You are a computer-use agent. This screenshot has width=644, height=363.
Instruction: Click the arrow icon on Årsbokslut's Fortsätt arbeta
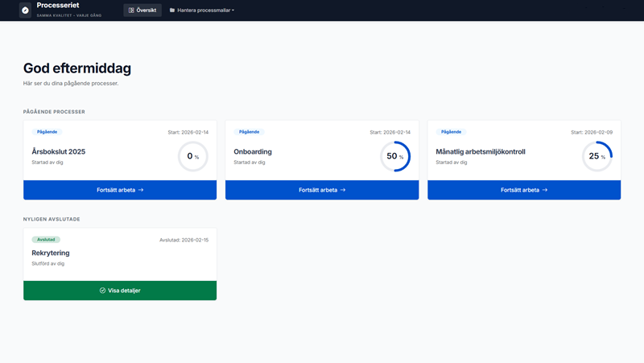tap(141, 190)
